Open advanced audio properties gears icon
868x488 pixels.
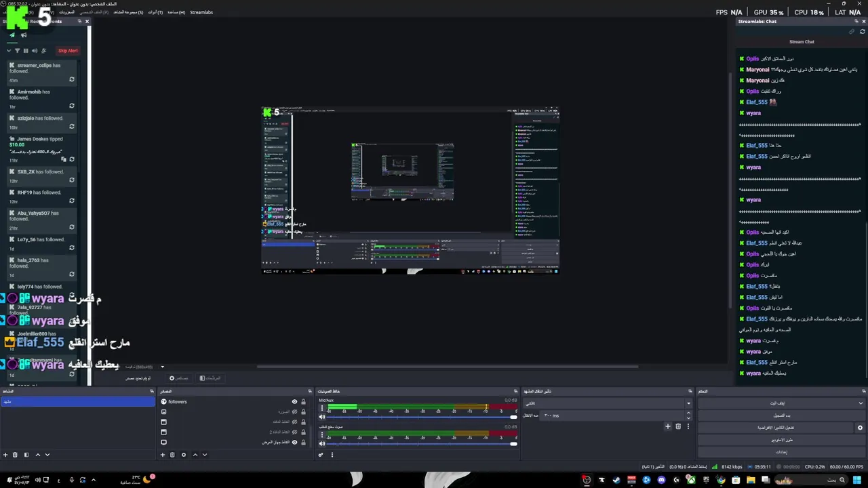click(x=321, y=455)
